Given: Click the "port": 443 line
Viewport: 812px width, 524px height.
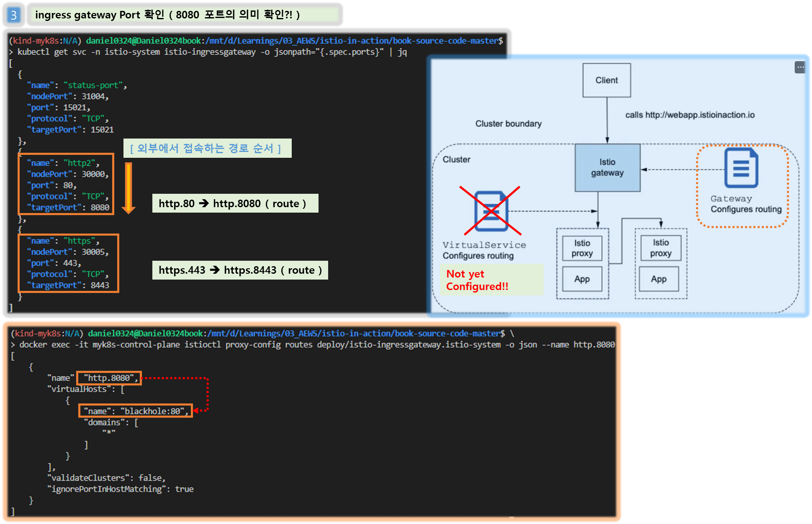Looking at the screenshot, I should (54, 263).
